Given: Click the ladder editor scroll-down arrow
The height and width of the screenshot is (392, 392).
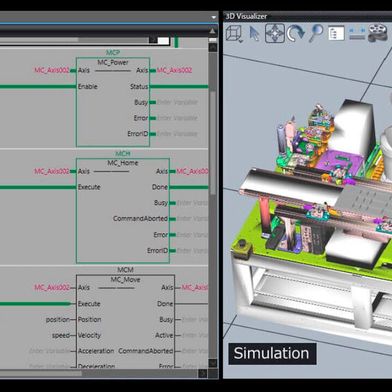Looking at the screenshot, I should coord(213,363).
